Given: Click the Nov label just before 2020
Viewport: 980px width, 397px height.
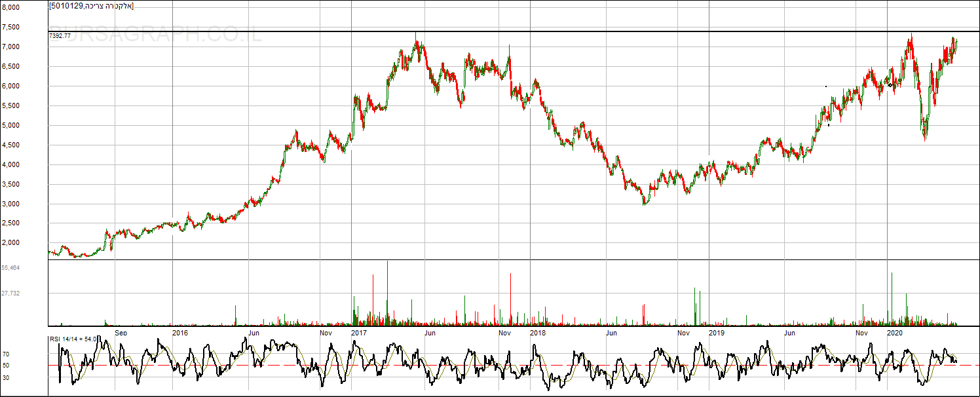Looking at the screenshot, I should pyautogui.click(x=862, y=332).
